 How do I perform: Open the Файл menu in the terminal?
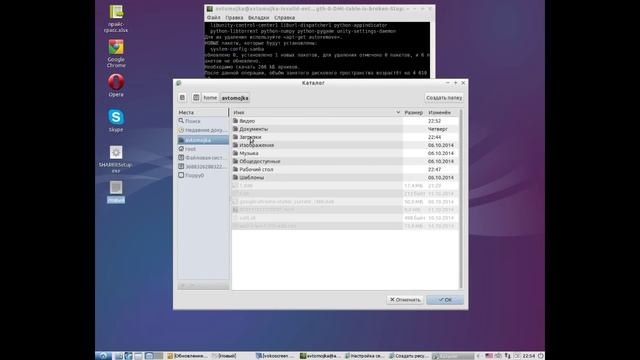213,18
